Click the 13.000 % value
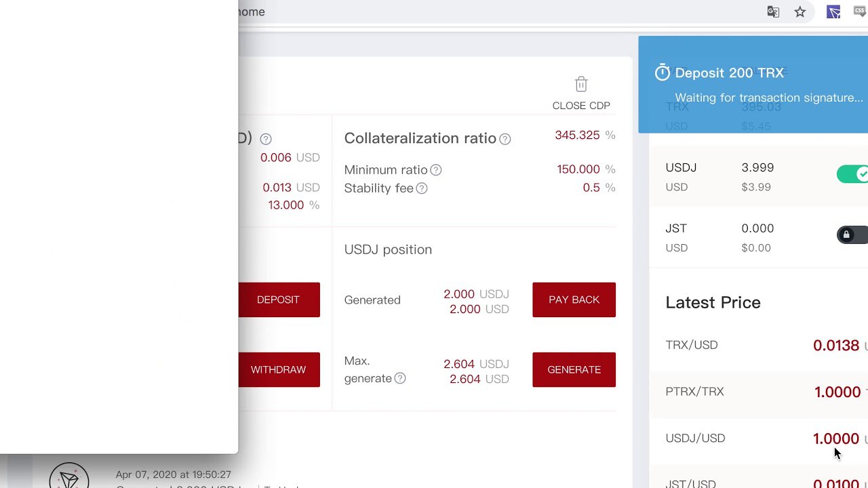Viewport: 868px width, 488px height. point(294,205)
